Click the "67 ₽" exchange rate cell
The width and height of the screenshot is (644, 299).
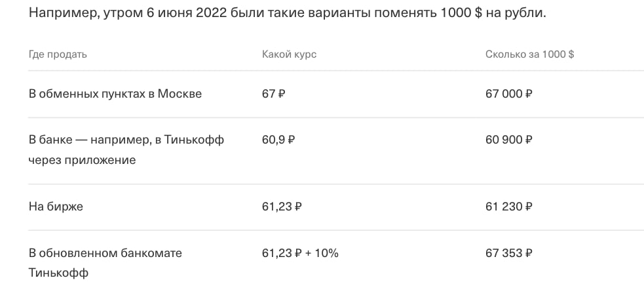tap(273, 94)
